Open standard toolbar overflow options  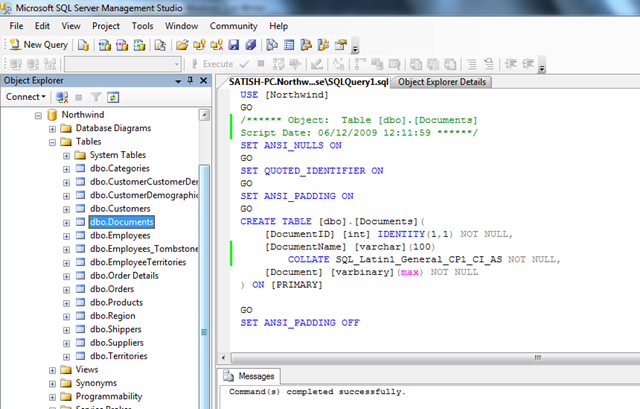coord(355,46)
